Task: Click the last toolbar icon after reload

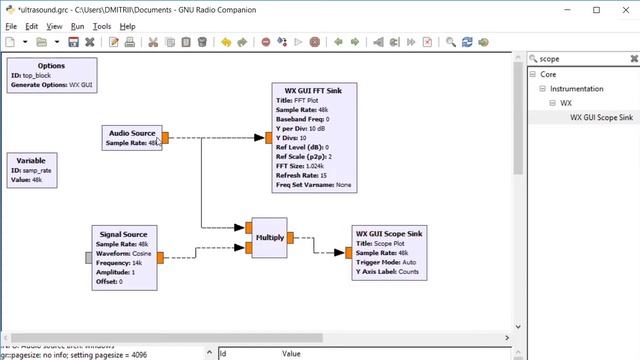Action: 484,42
